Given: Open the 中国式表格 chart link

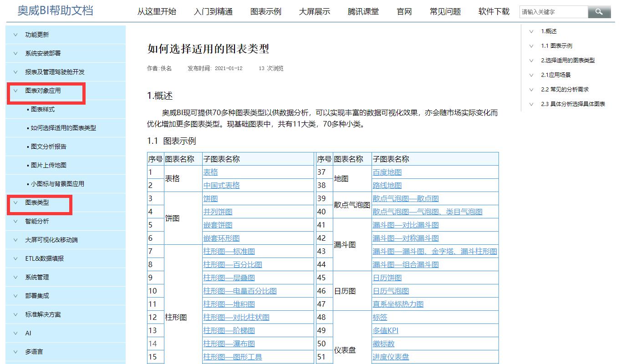Looking at the screenshot, I should [221, 185].
